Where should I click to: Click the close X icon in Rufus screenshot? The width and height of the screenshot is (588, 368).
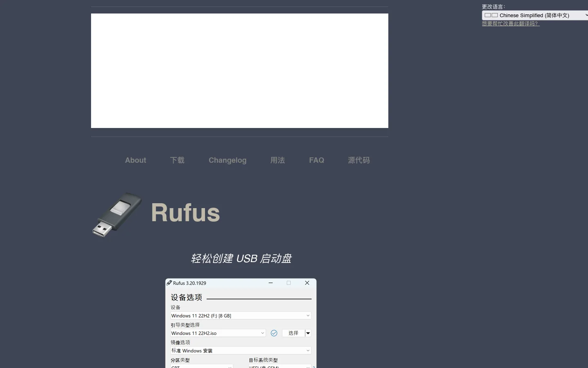click(307, 283)
